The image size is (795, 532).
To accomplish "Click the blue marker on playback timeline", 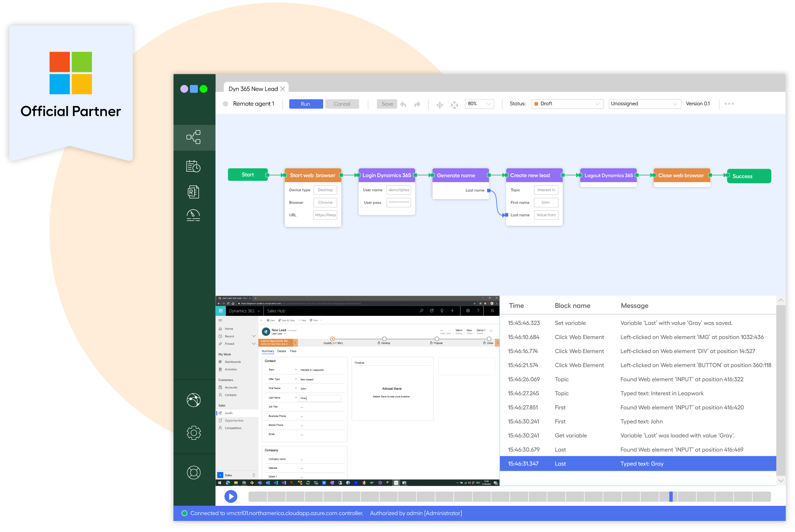I will [x=671, y=497].
